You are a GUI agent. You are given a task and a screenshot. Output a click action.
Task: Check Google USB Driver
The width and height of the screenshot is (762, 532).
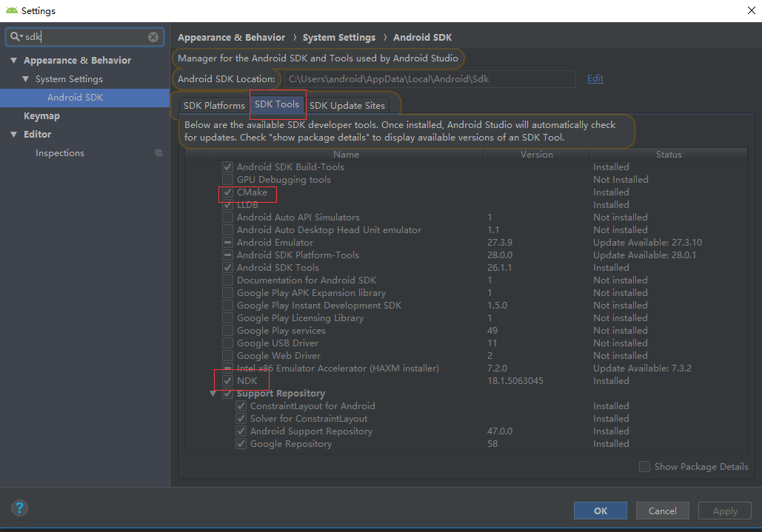pyautogui.click(x=227, y=343)
